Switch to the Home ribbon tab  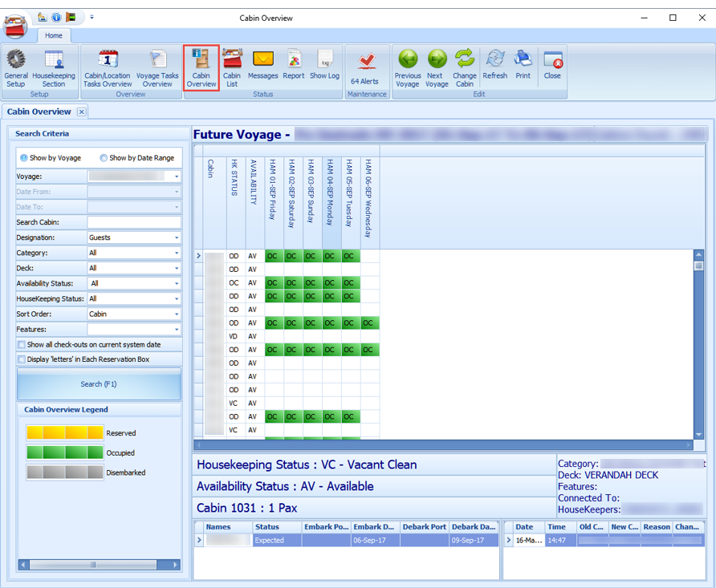pos(54,35)
